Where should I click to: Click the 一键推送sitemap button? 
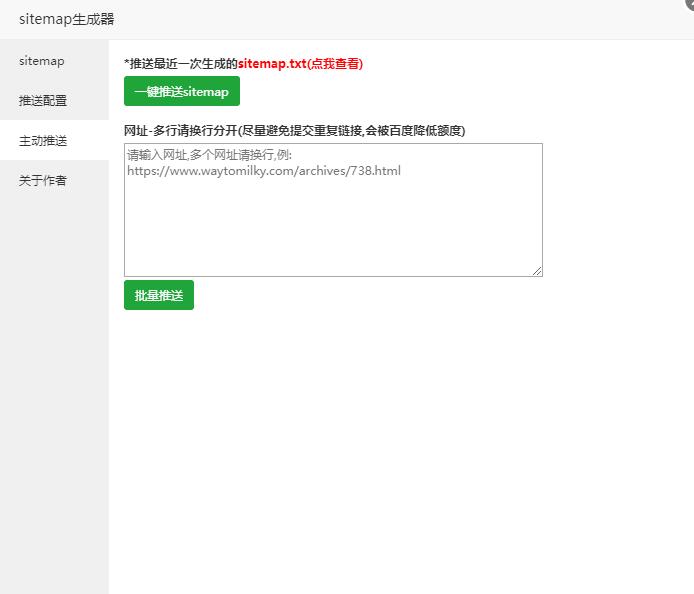click(x=182, y=91)
